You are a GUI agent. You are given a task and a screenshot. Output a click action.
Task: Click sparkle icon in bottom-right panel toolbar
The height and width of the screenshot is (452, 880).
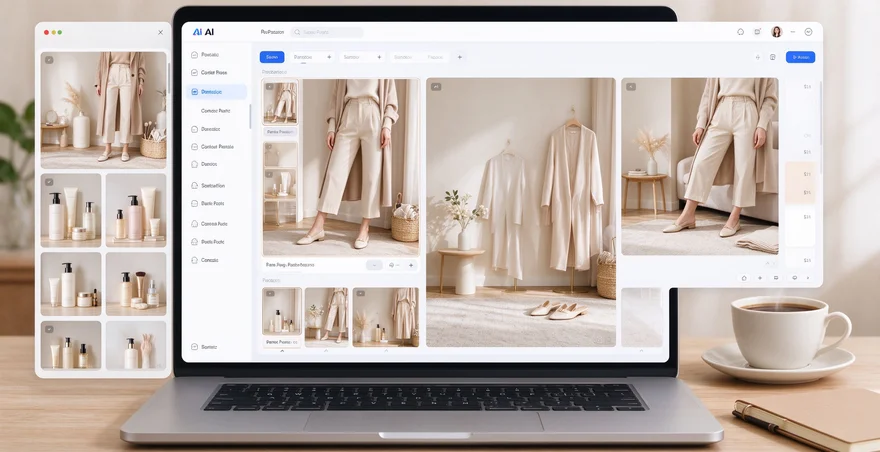tap(760, 278)
